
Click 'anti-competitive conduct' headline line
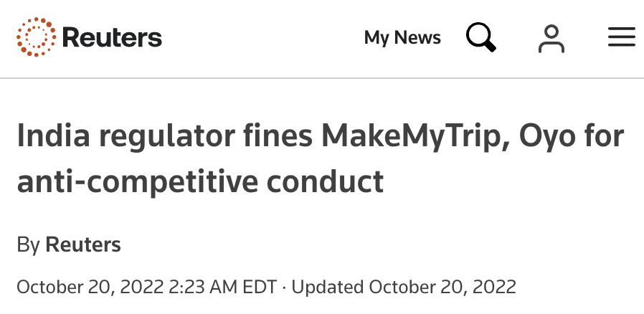click(x=200, y=181)
